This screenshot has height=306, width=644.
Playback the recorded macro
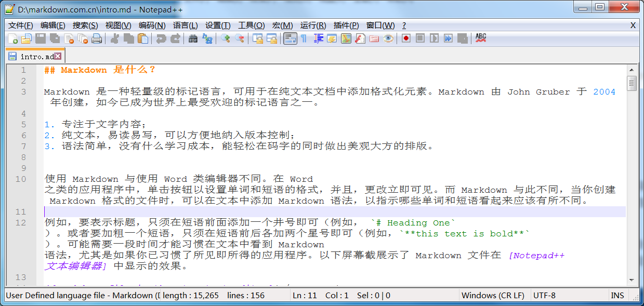pyautogui.click(x=435, y=38)
